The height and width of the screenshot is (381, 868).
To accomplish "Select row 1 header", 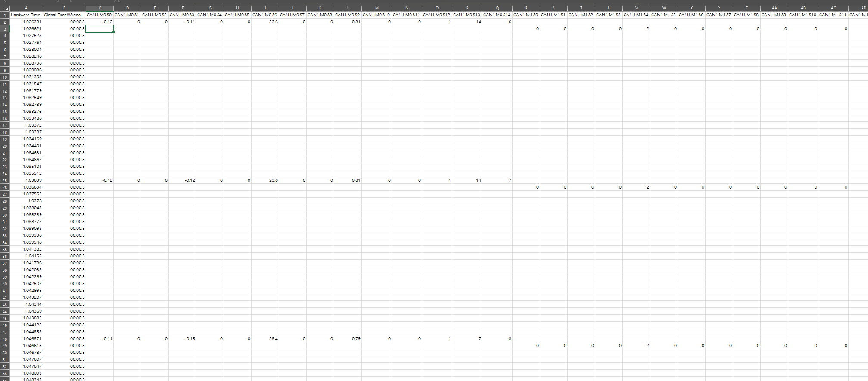I will 5,15.
